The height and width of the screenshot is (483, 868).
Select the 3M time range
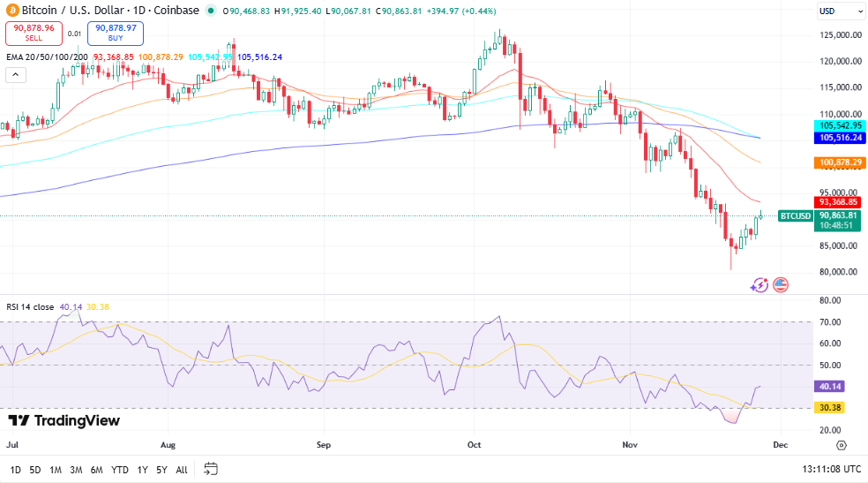tap(76, 470)
